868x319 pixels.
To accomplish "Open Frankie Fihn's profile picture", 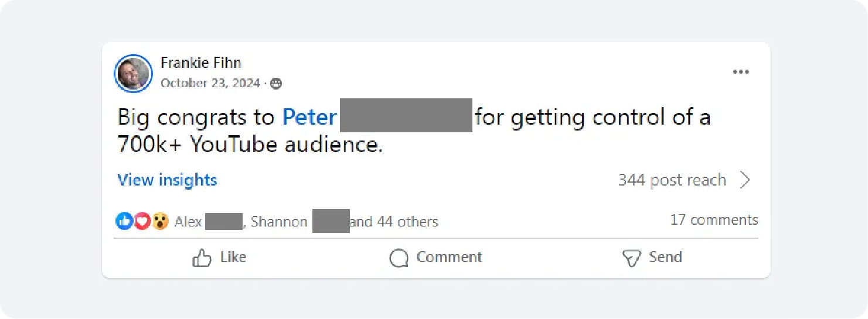I will [x=133, y=73].
